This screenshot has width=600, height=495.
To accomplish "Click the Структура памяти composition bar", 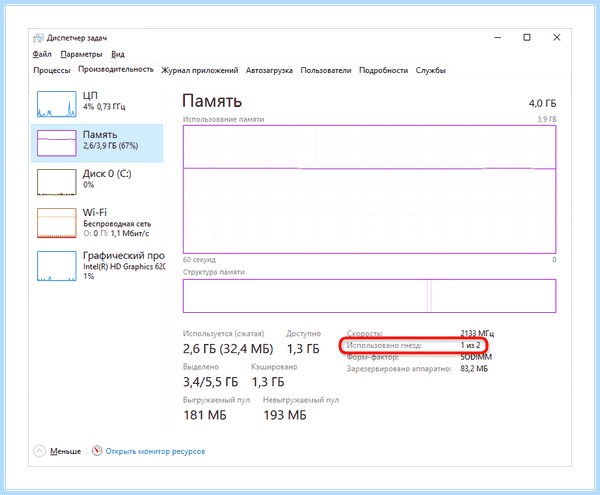I will coord(369,296).
